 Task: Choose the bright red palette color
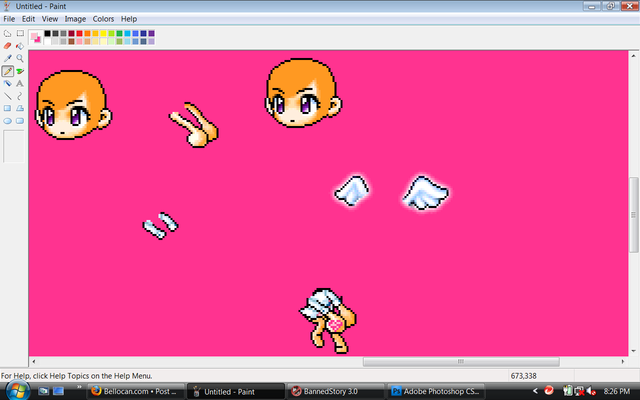[x=79, y=33]
